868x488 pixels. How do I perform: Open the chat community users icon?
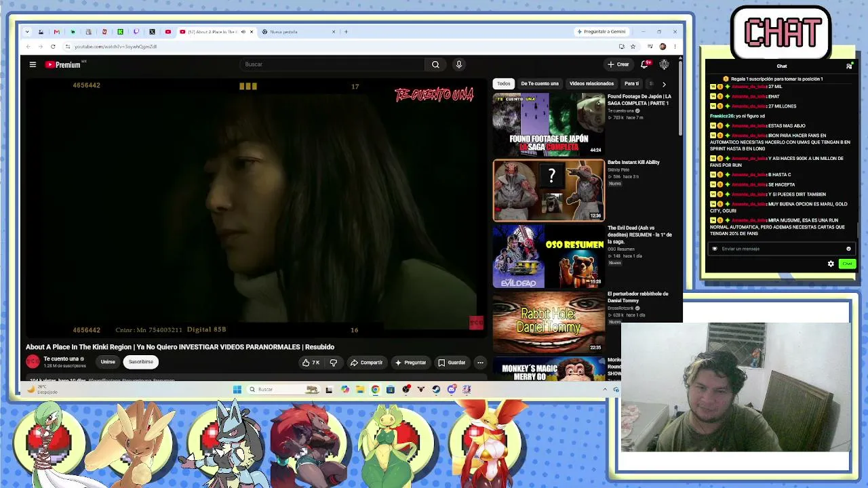849,66
